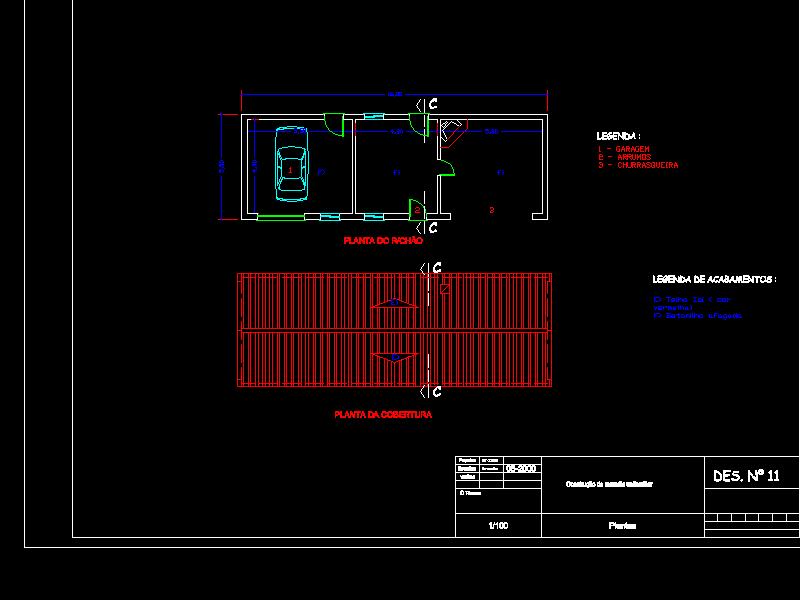Select the '05-2000' date in title block
Image resolution: width=800 pixels, height=600 pixels.
click(x=520, y=468)
